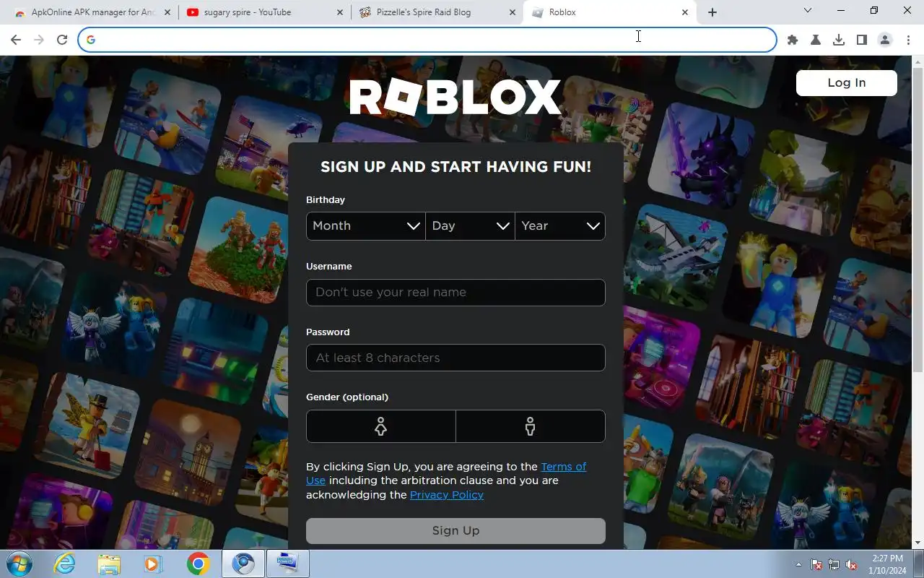Open the Month birthday dropdown
The width and height of the screenshot is (924, 578).
(365, 226)
